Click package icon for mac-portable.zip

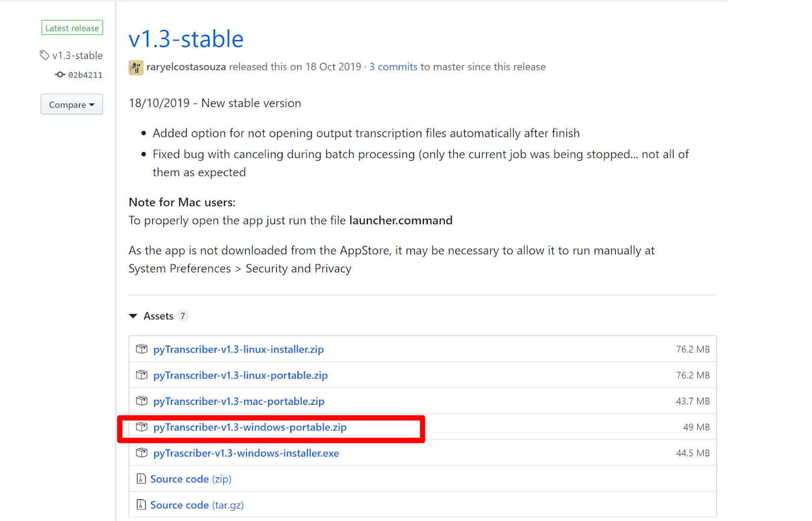click(142, 401)
